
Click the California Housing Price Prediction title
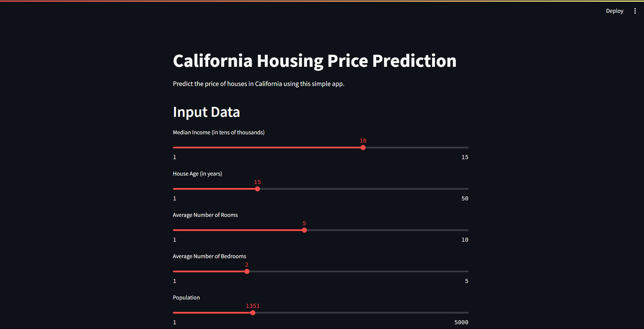314,61
